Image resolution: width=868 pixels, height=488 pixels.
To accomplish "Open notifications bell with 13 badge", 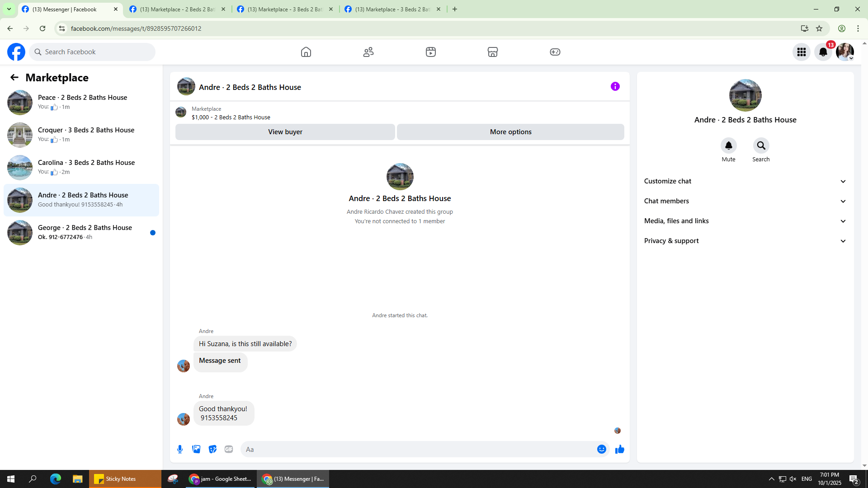I will coord(823,52).
